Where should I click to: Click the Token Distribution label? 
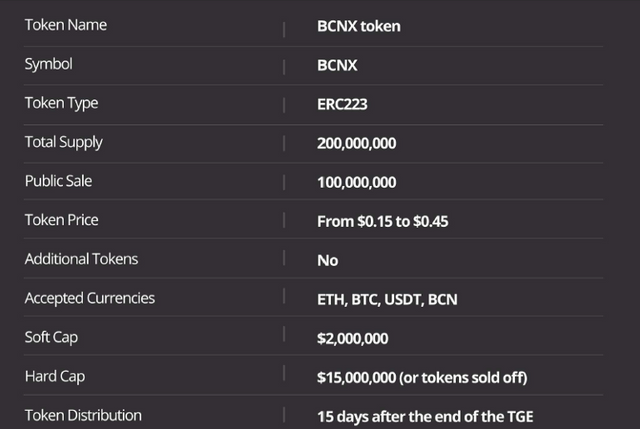click(x=83, y=414)
